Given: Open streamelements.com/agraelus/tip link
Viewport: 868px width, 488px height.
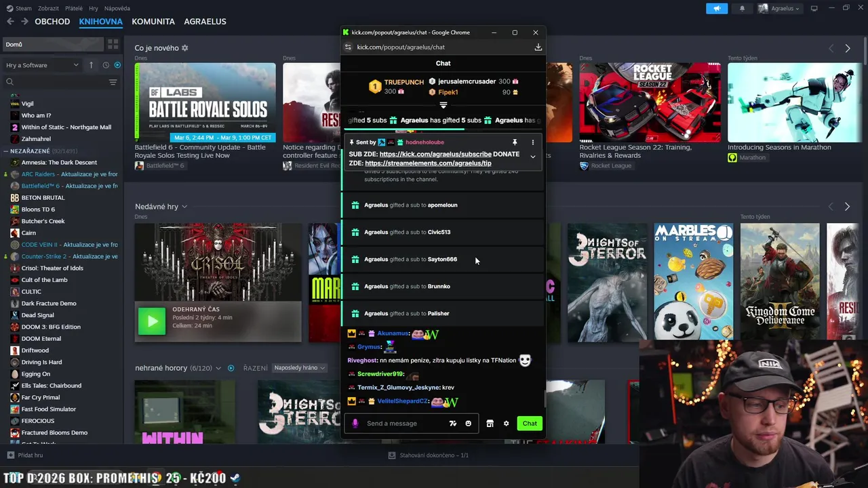Looking at the screenshot, I should (x=428, y=163).
